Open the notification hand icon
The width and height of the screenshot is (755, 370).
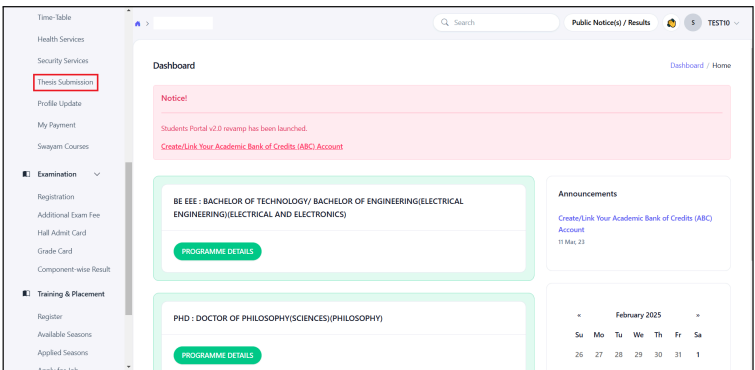(x=671, y=23)
